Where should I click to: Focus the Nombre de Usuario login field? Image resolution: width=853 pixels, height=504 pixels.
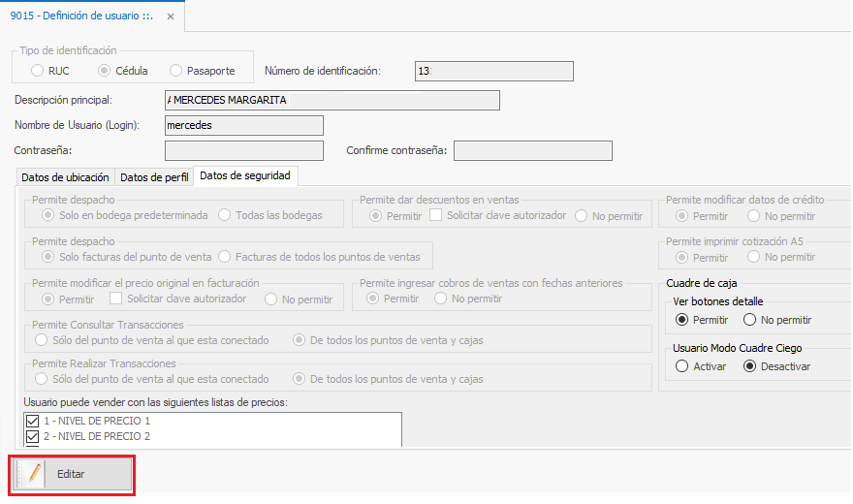[x=244, y=125]
